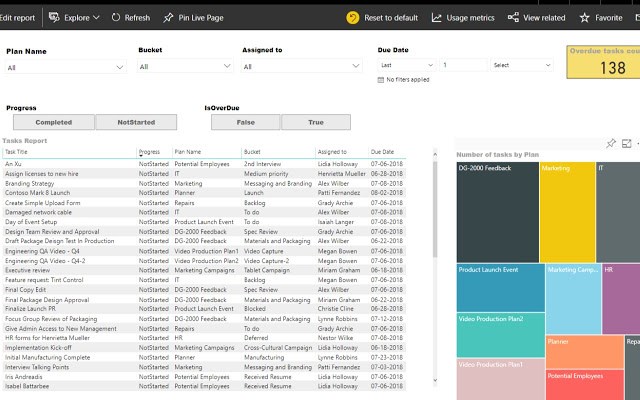
Task: Click Branding Strategy task title
Action: [x=29, y=184]
